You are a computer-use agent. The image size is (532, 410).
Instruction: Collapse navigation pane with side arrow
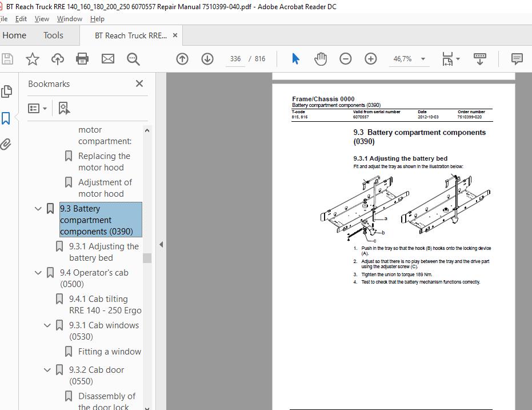click(161, 244)
